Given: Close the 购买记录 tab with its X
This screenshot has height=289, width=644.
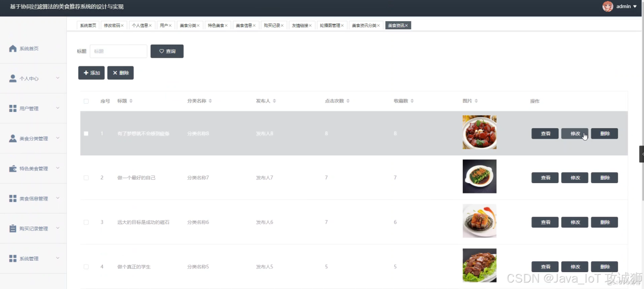Looking at the screenshot, I should (282, 26).
